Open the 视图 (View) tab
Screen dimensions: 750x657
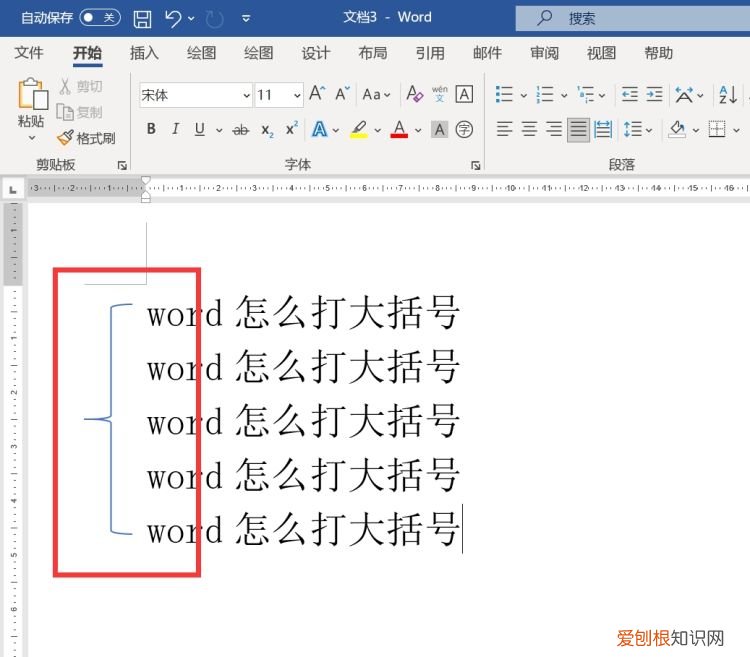601,53
